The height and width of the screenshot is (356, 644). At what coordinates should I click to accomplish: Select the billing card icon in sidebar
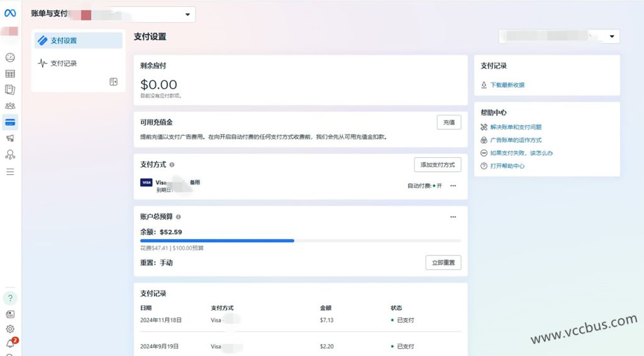click(x=10, y=122)
